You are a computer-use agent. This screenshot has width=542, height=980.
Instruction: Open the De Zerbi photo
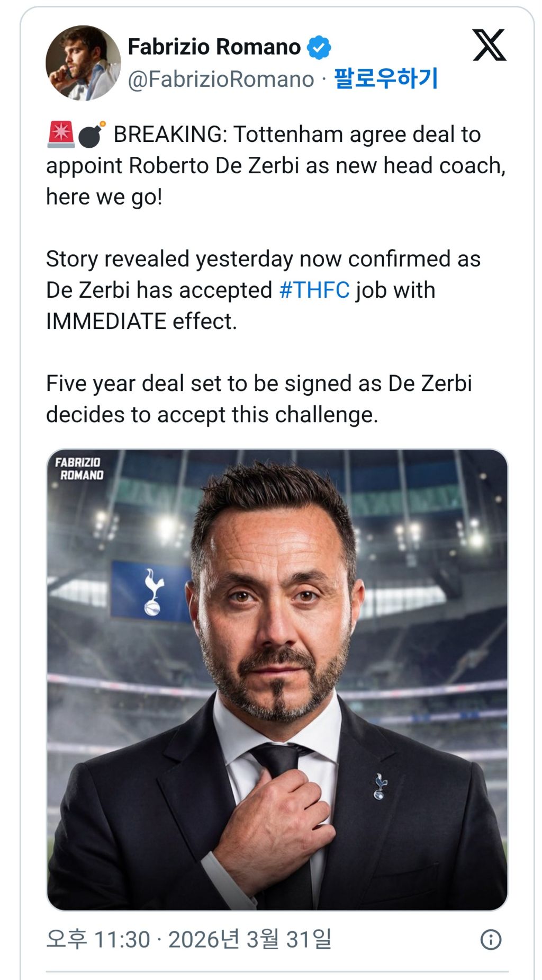coord(277,680)
